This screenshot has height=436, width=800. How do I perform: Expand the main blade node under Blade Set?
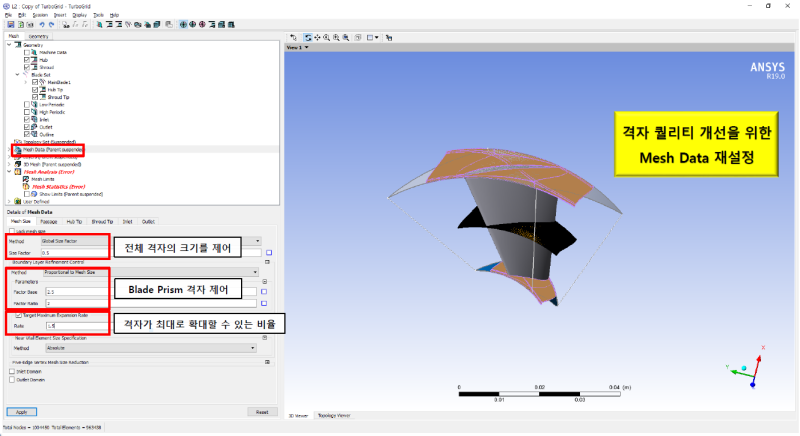[26, 82]
